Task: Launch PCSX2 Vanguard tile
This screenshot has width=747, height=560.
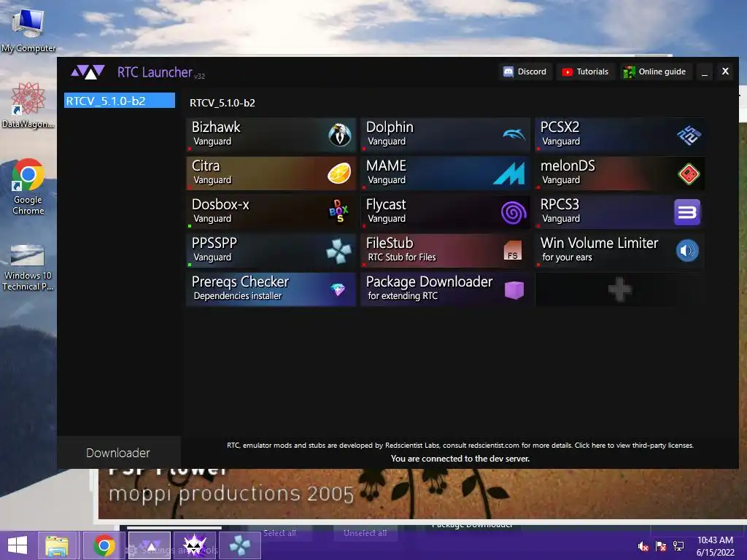Action: (x=620, y=135)
